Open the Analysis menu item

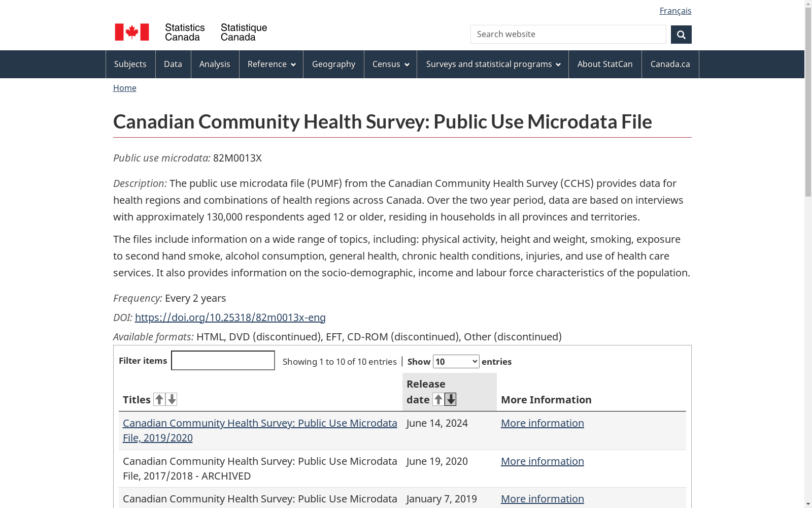[x=215, y=64]
